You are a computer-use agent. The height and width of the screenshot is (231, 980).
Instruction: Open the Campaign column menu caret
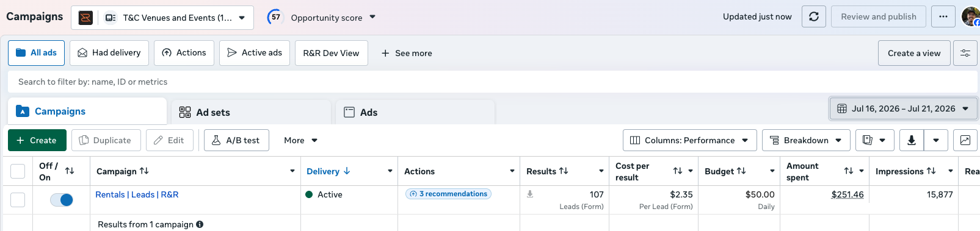pyautogui.click(x=292, y=171)
